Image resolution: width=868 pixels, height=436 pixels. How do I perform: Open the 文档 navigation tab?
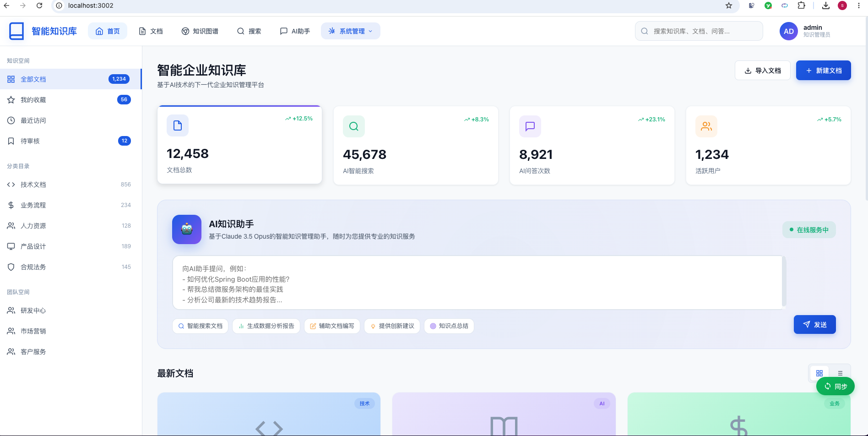point(151,31)
